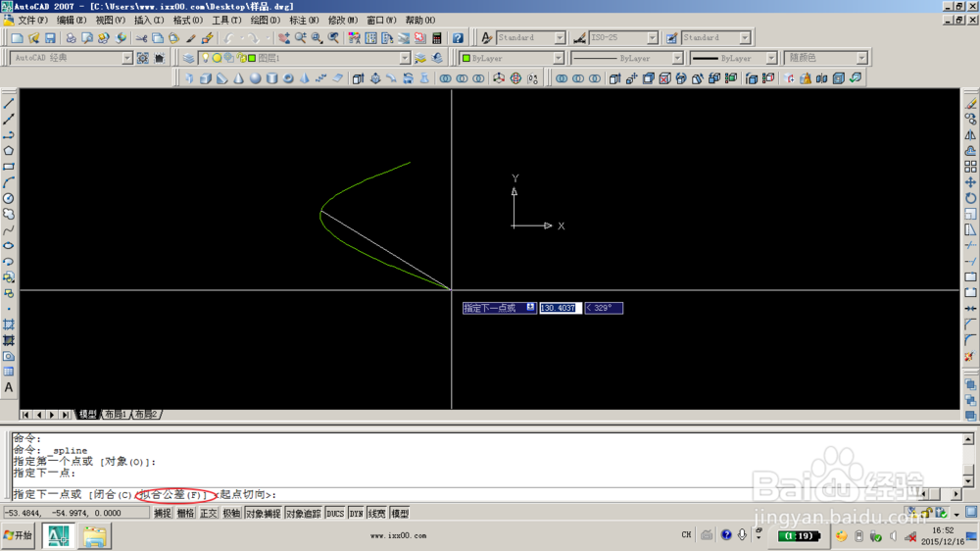Activate the Pan hand tool
This screenshot has width=980, height=551.
point(284,38)
